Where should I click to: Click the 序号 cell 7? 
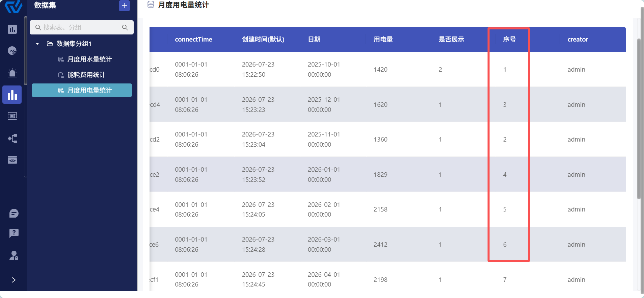click(505, 279)
